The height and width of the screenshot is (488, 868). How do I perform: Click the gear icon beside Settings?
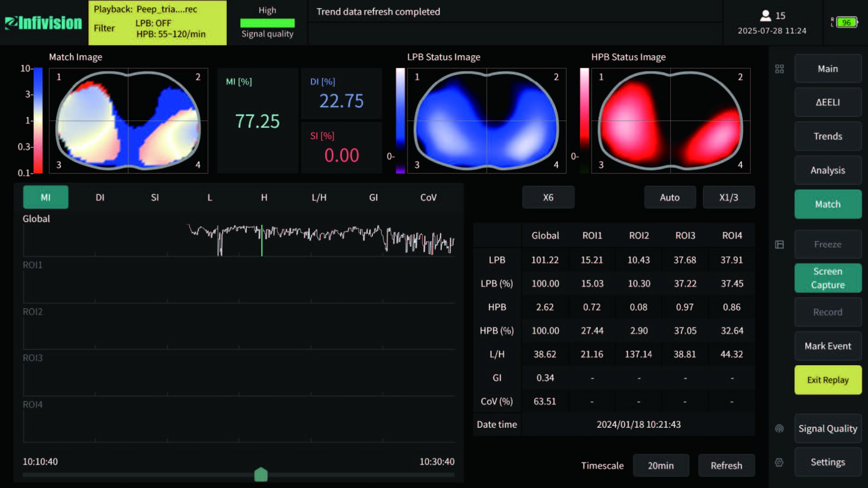pyautogui.click(x=779, y=462)
